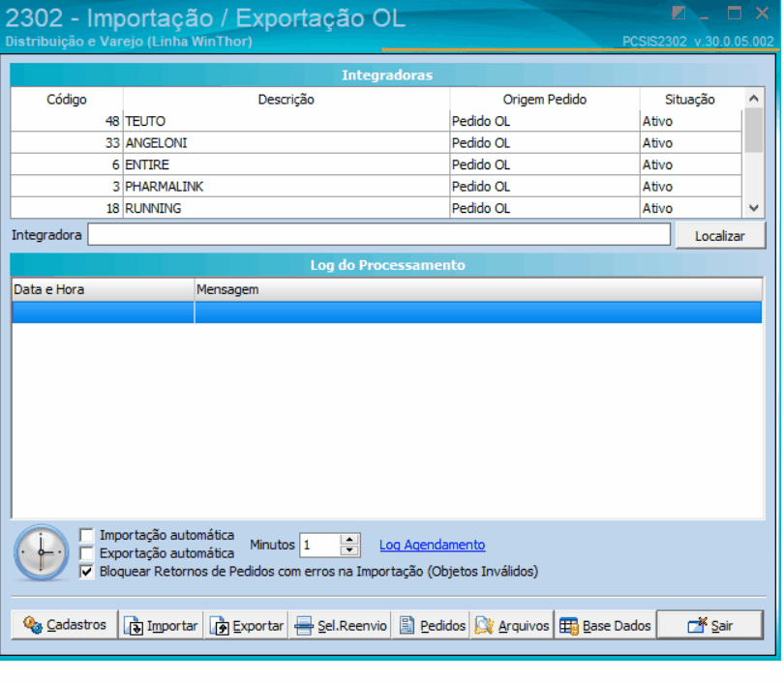784x683 pixels.
Task: Click code 48 cell
Action: click(67, 121)
